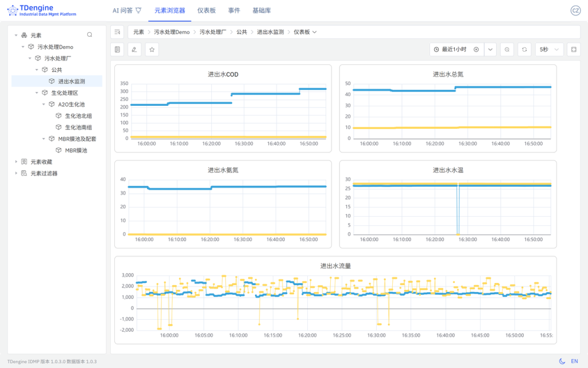Open the AI 问答 page
This screenshot has width=588, height=368.
(122, 10)
